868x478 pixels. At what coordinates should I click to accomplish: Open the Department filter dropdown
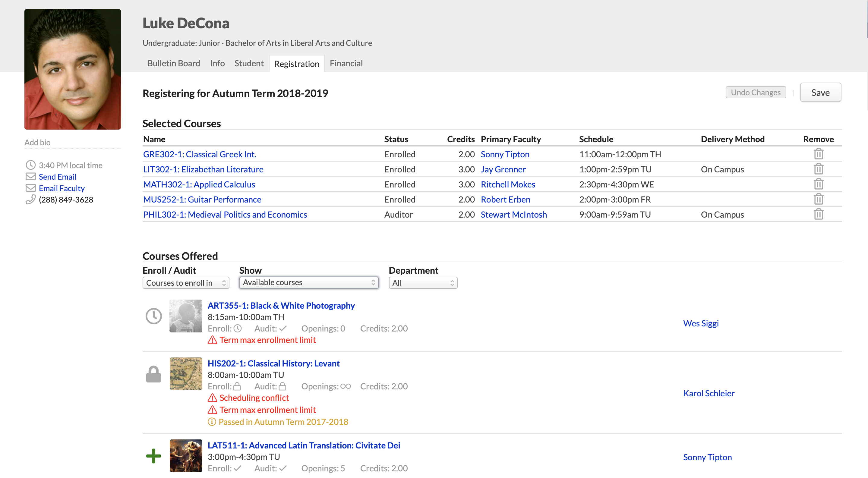click(423, 283)
